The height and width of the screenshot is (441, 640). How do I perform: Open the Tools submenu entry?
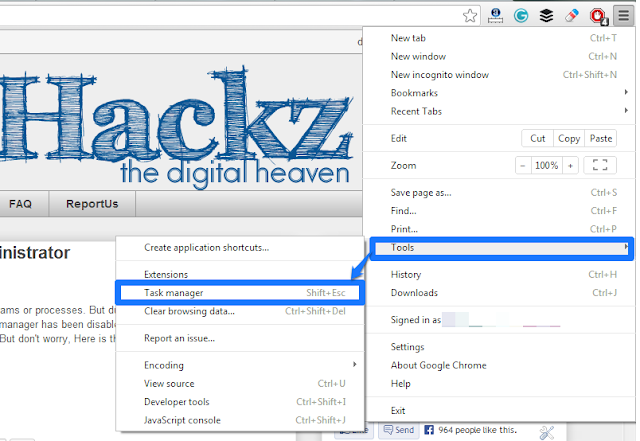tap(501, 248)
